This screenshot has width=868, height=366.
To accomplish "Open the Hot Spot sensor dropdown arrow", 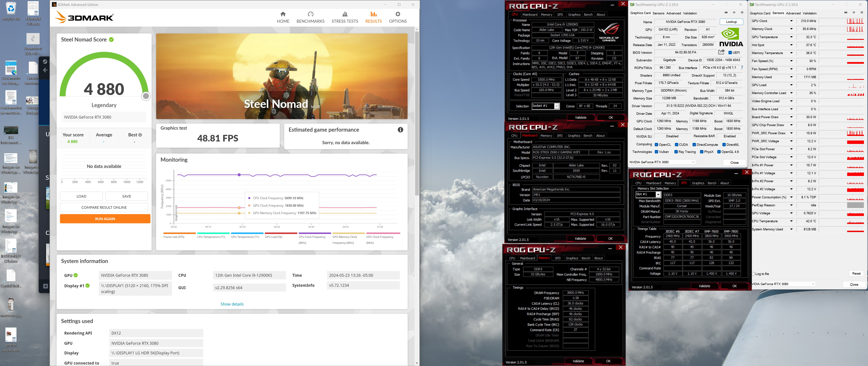I will click(791, 45).
